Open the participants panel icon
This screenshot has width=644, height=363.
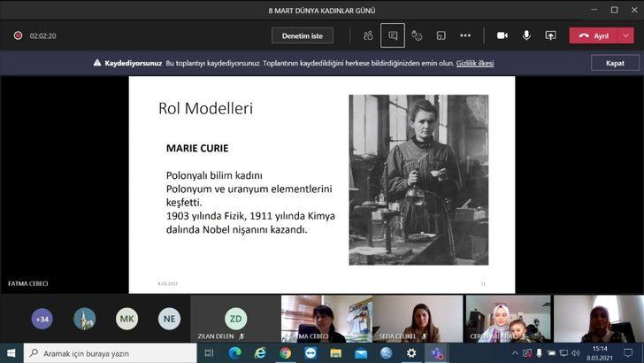[368, 35]
